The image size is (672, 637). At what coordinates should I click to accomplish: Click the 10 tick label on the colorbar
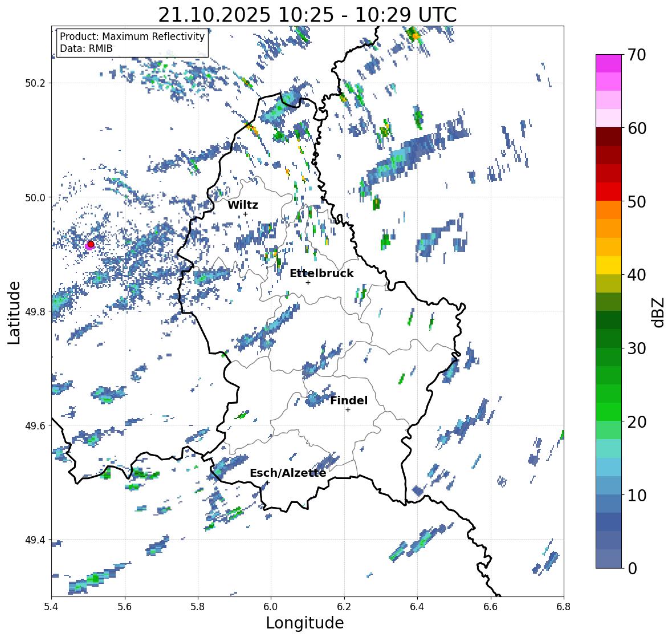[x=637, y=495]
